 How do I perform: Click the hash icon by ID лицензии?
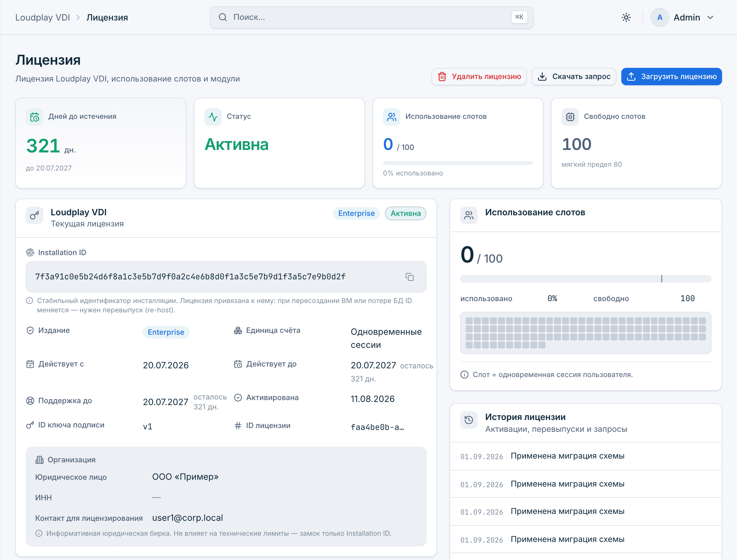(238, 426)
